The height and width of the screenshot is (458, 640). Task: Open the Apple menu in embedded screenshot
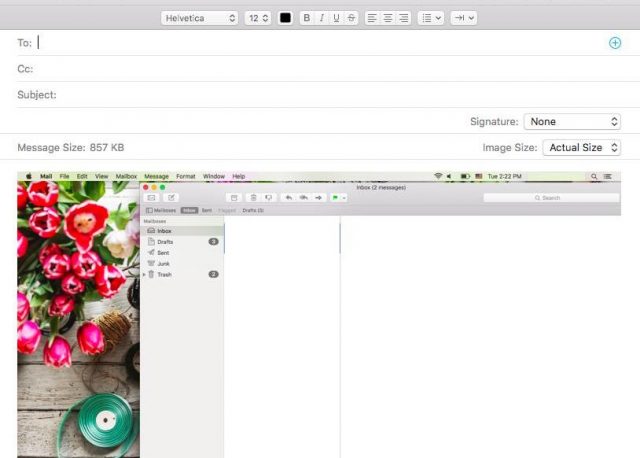tap(29, 176)
